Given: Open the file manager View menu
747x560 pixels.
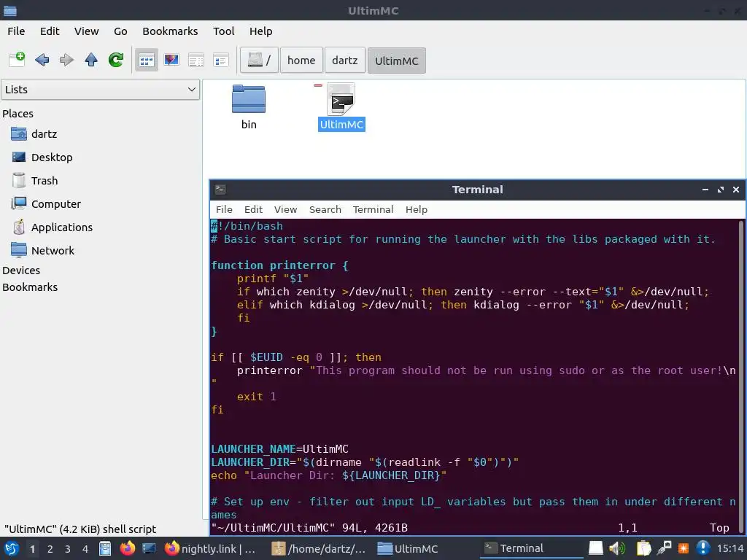Looking at the screenshot, I should [x=86, y=31].
